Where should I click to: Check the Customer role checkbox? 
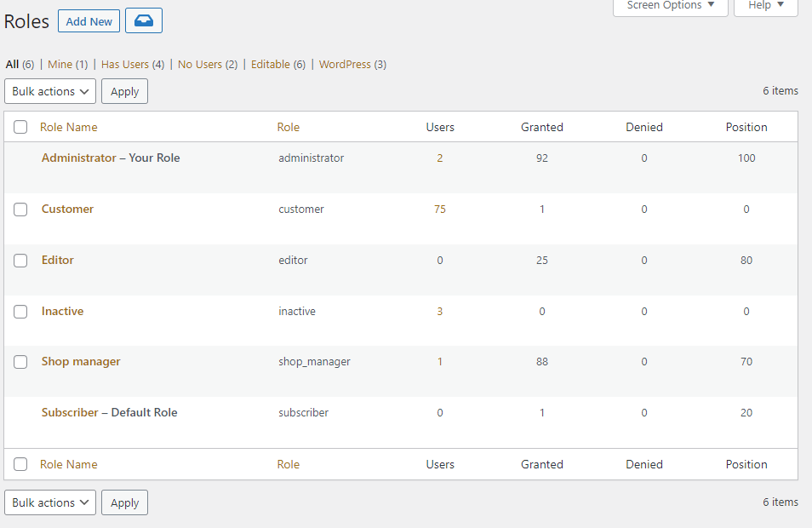point(20,209)
